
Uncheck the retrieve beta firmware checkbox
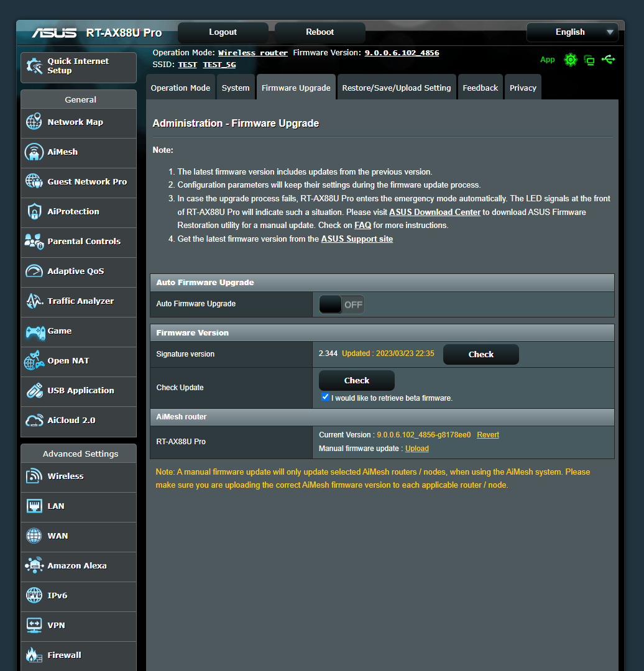click(325, 396)
